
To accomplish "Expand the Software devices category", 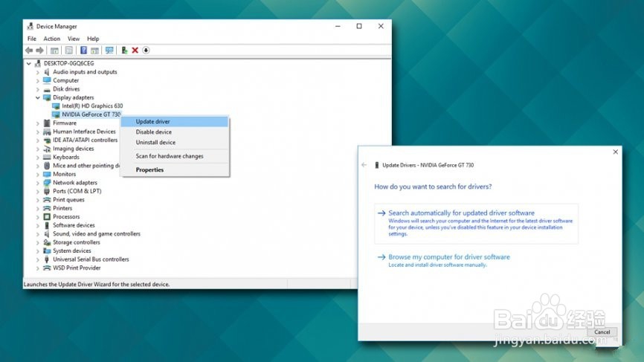I will [x=38, y=225].
